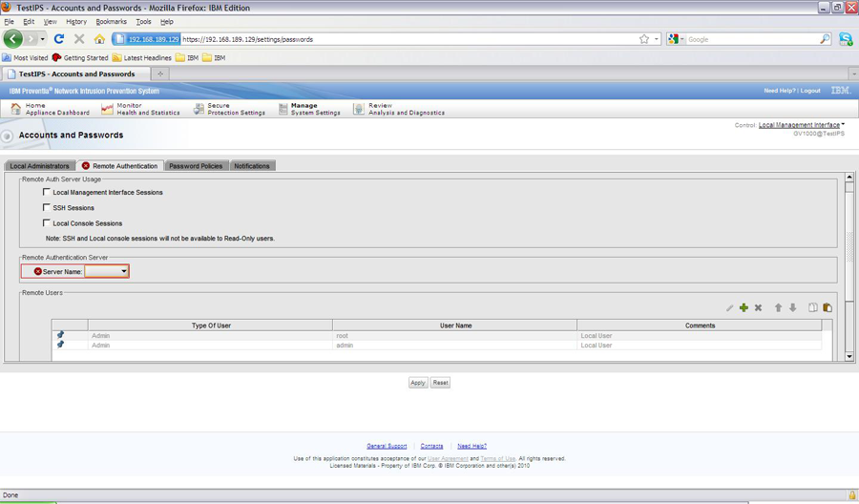Open the Contacts footer link

[x=431, y=446]
